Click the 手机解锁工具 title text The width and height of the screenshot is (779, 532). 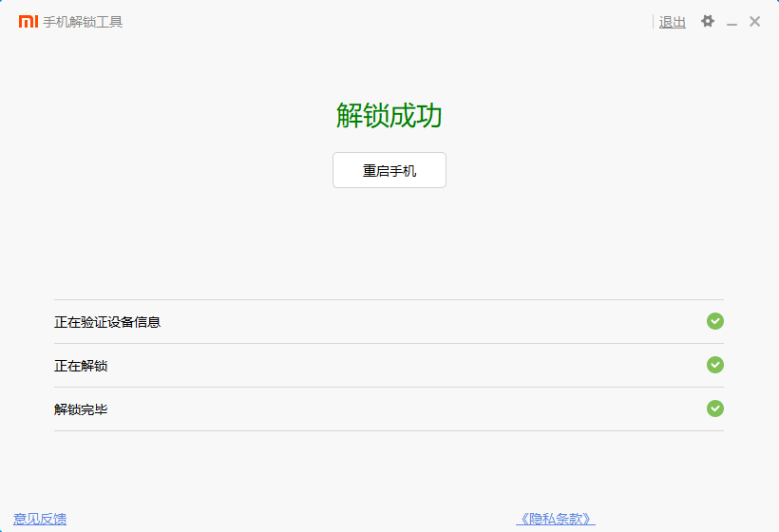83,22
